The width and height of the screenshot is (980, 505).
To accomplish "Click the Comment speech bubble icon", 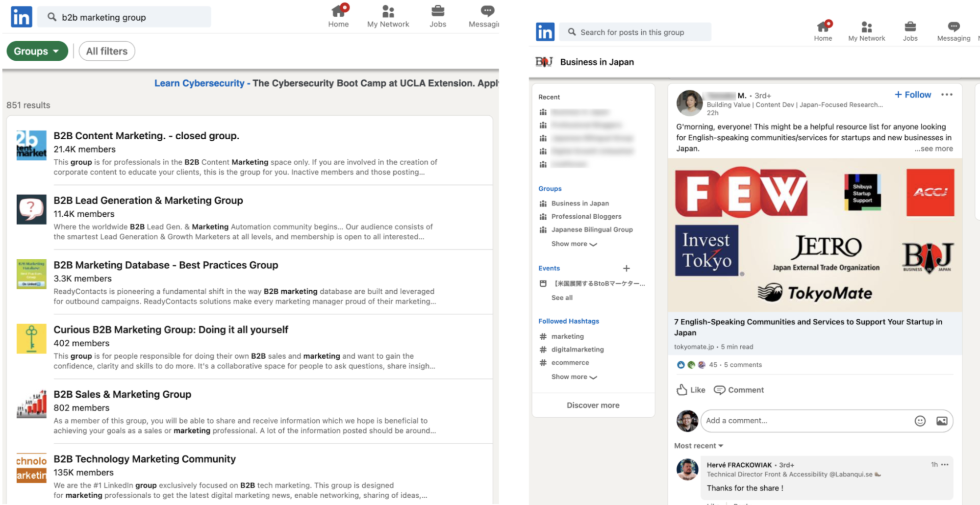I will click(719, 390).
